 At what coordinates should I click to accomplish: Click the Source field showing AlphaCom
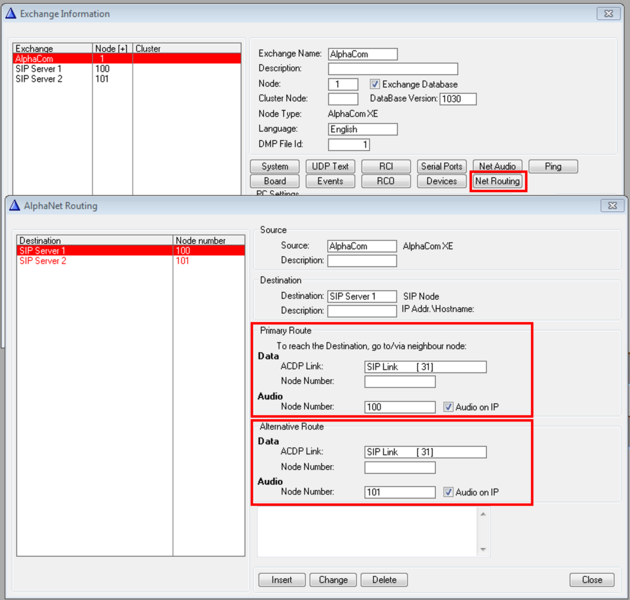[362, 246]
